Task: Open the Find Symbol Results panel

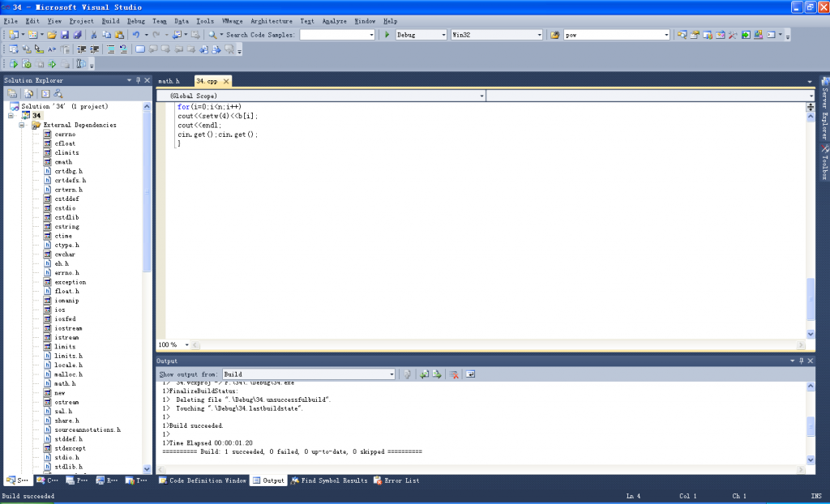Action: [336, 479]
